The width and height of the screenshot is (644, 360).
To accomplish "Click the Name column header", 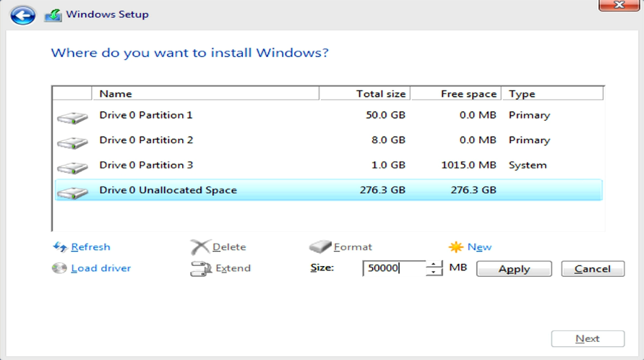I will point(205,94).
